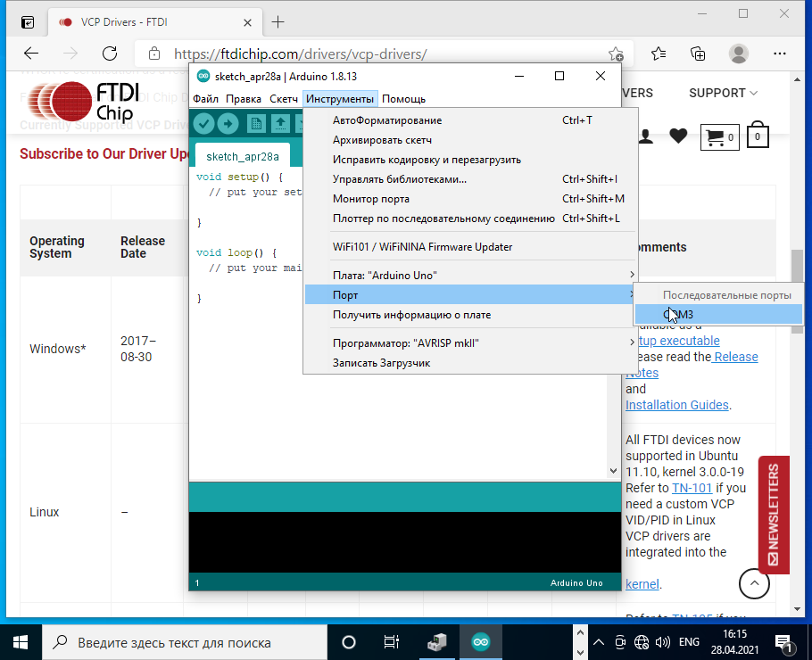
Task: Open the Файл menu
Action: pyautogui.click(x=205, y=99)
